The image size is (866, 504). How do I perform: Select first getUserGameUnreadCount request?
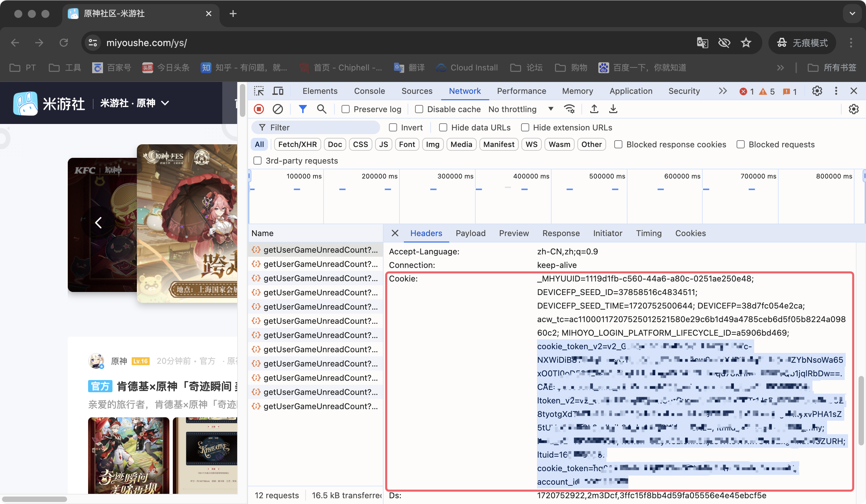coord(315,250)
